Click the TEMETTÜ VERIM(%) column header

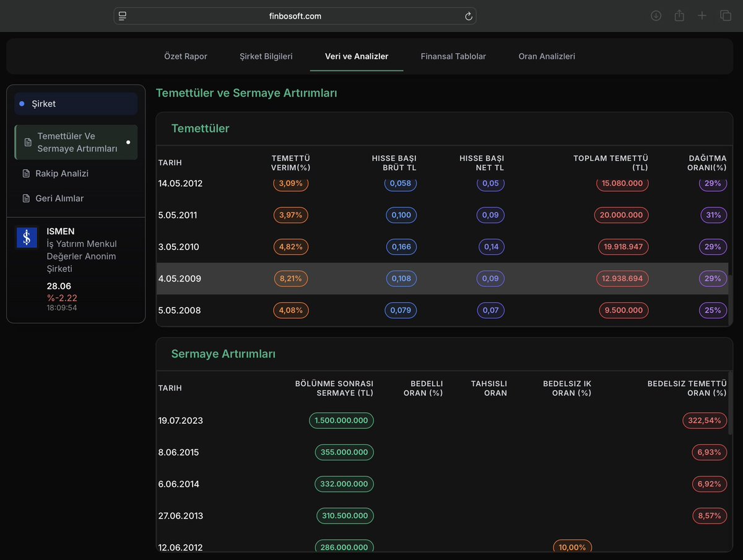pos(290,163)
